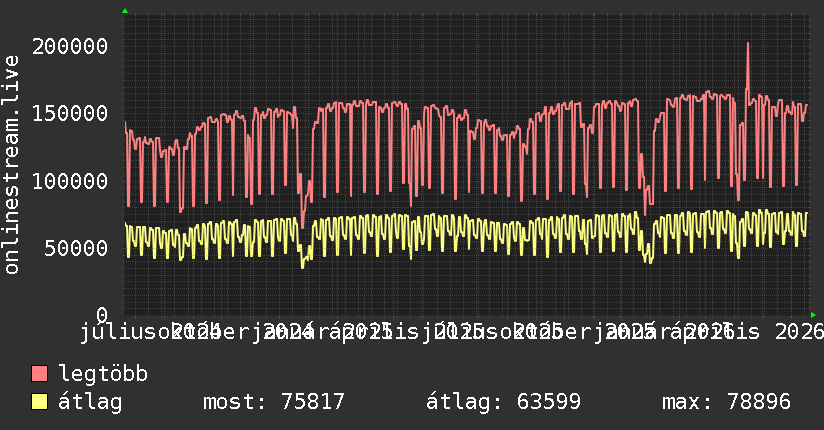Image resolution: width=824 pixels, height=430 pixels.
Task: Click the onlinestream.live vertical axis title
Action: point(11,165)
